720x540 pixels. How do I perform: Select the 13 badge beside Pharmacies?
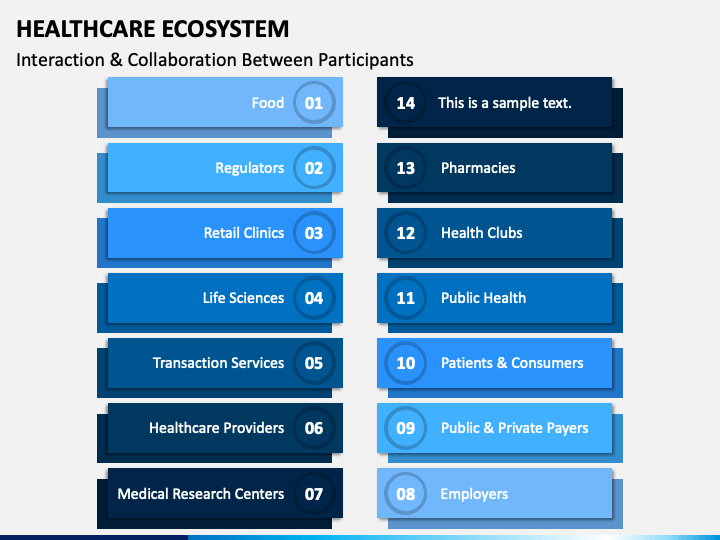coord(405,168)
